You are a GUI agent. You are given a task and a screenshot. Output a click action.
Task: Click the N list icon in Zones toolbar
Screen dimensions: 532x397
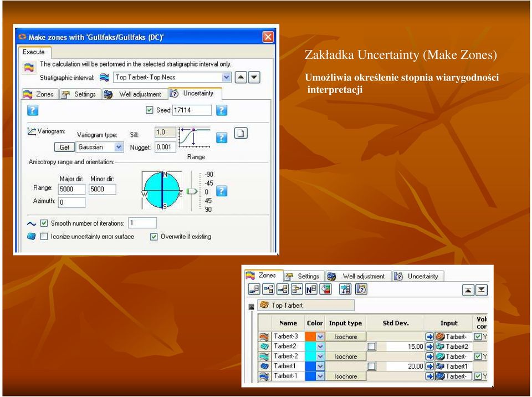(x=311, y=289)
